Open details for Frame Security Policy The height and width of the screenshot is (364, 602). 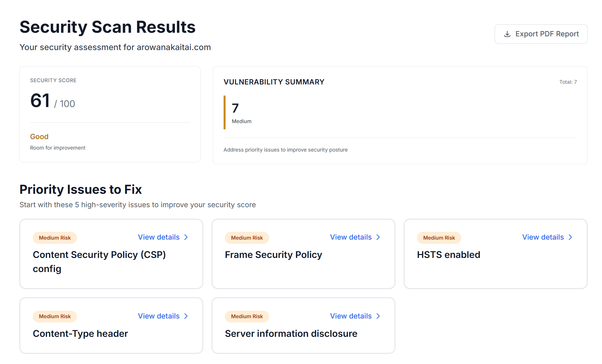tap(351, 237)
